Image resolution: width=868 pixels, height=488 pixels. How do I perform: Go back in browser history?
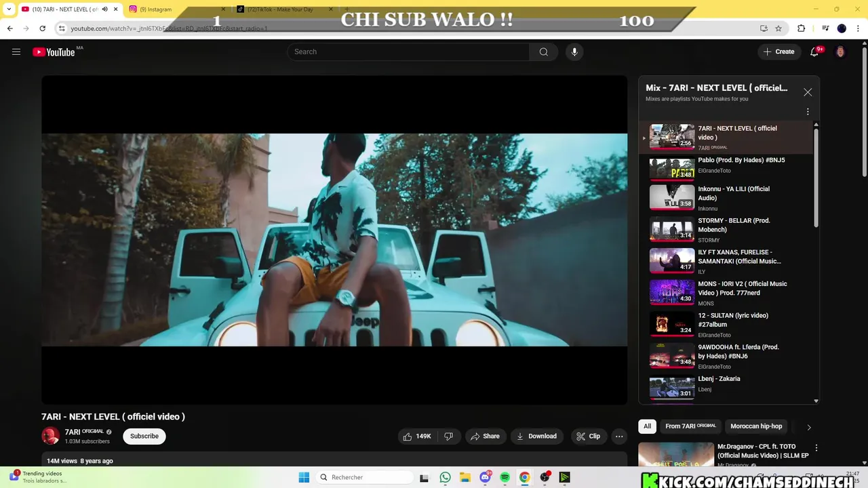coord(9,28)
